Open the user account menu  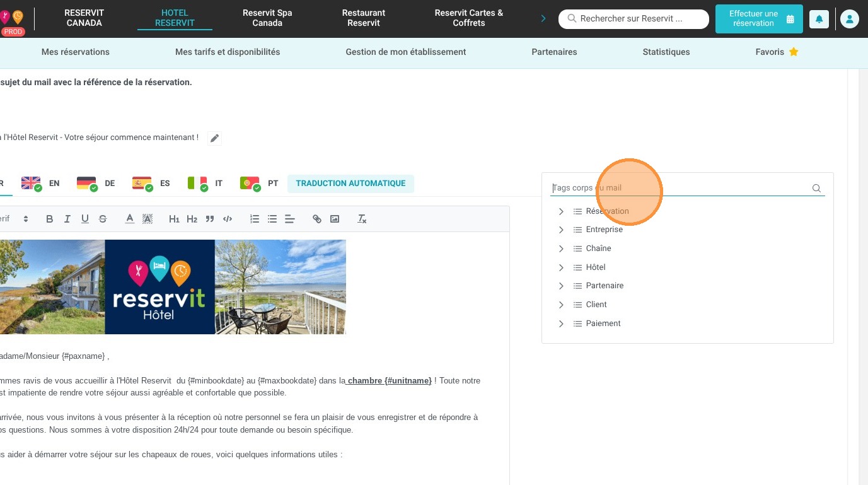tap(849, 19)
